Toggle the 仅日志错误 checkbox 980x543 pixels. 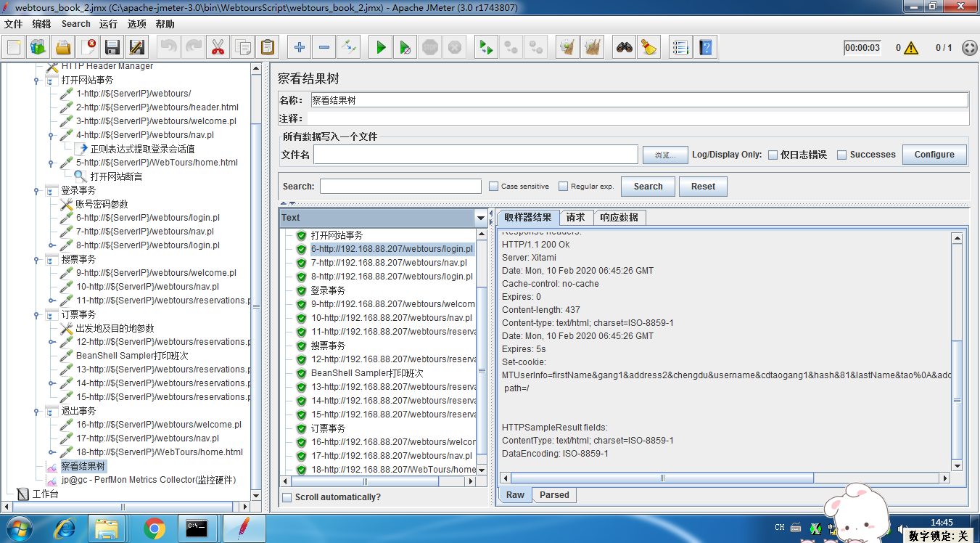tap(773, 155)
